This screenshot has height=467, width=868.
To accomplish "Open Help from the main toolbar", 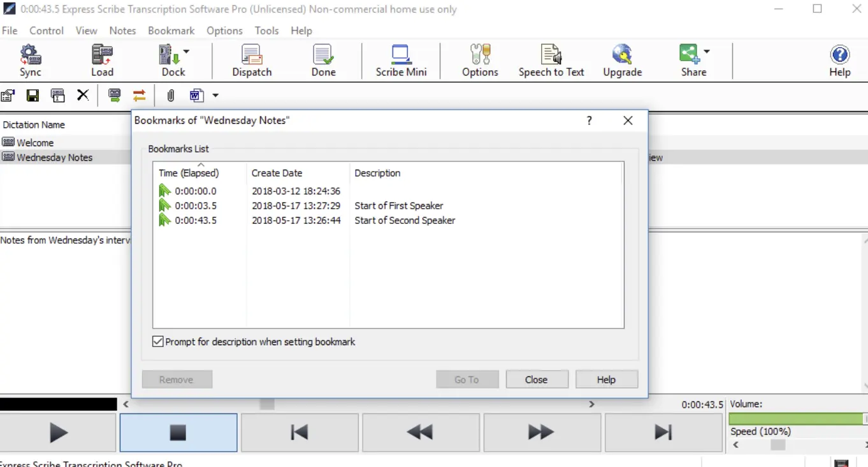I will tap(840, 61).
